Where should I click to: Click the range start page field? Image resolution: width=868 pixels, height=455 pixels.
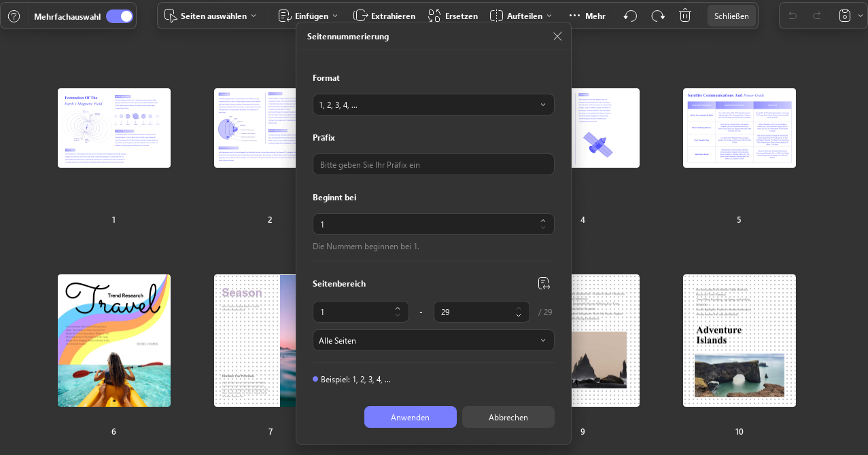(x=361, y=312)
